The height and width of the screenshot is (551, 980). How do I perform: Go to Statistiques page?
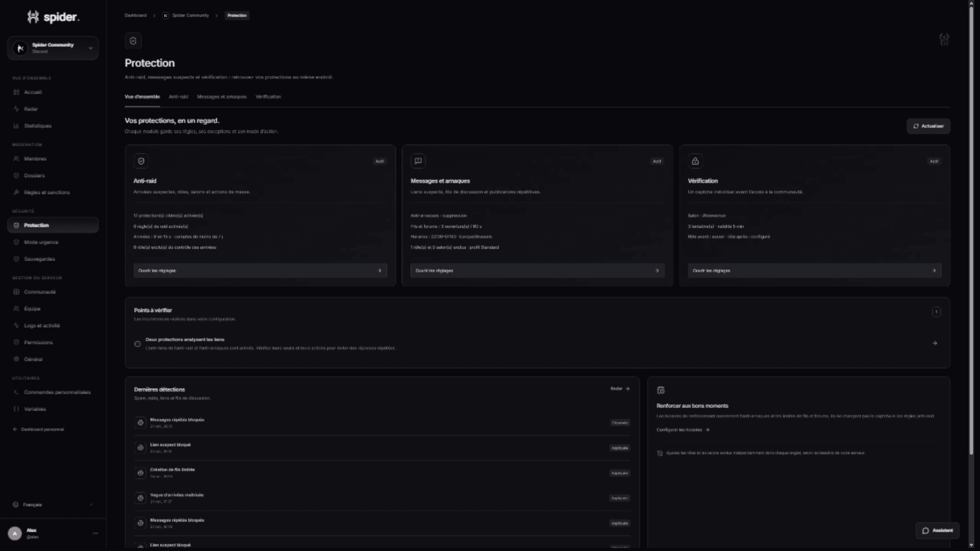point(53,126)
